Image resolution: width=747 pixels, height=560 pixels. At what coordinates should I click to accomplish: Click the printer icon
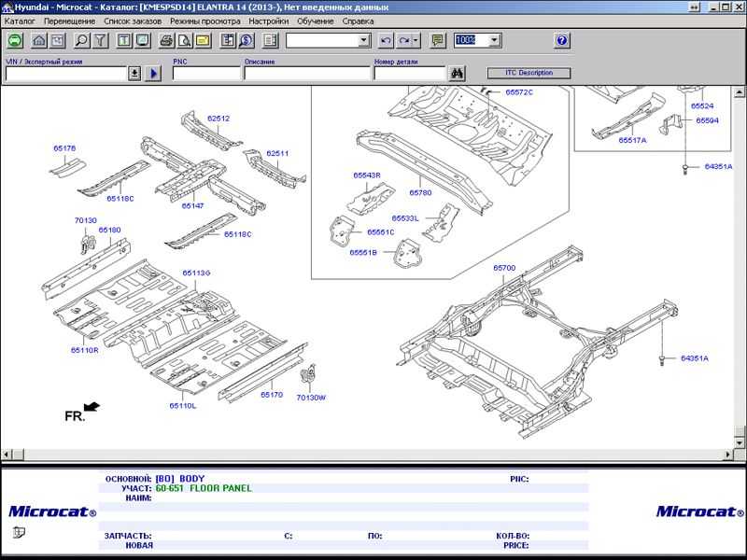coord(166,40)
